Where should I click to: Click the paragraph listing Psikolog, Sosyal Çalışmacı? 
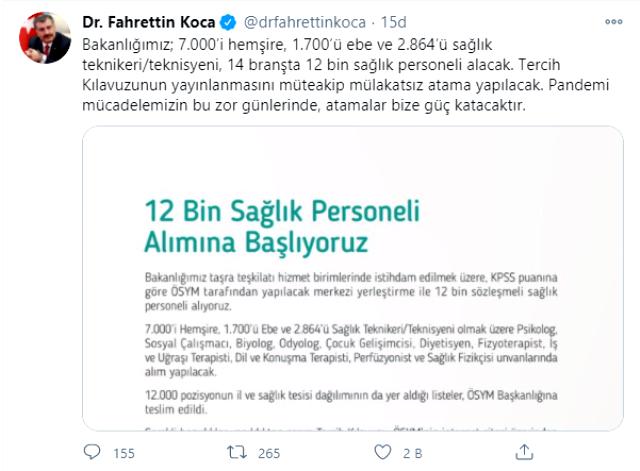click(x=351, y=350)
